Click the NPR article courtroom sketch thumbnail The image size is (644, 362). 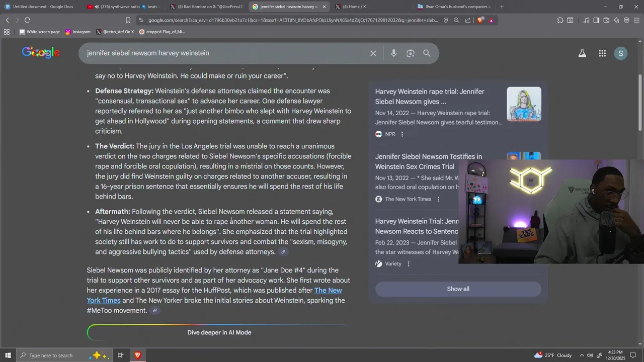524,104
